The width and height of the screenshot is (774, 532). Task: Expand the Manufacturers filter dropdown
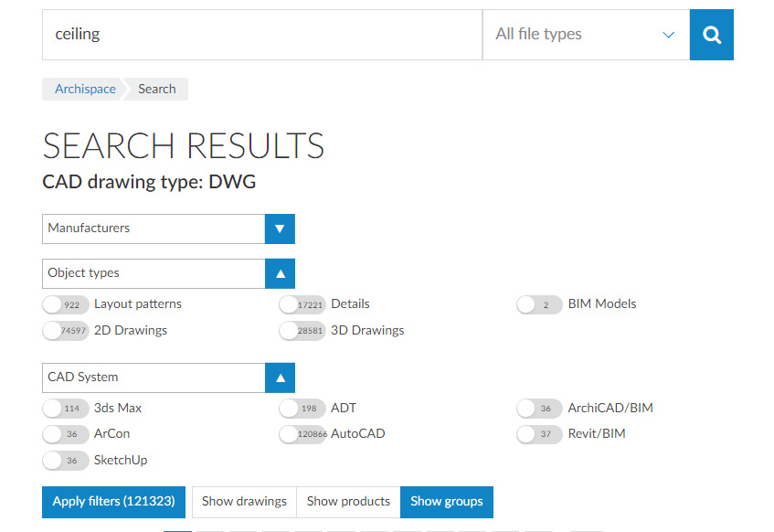tap(280, 229)
